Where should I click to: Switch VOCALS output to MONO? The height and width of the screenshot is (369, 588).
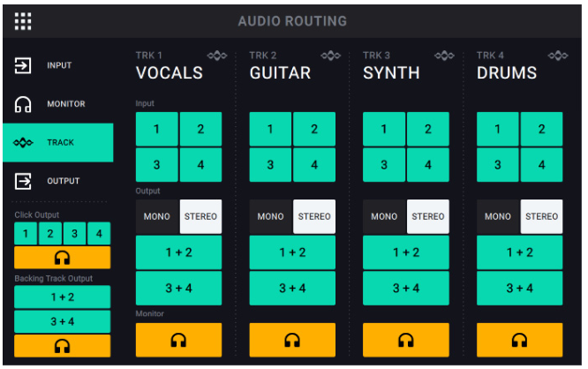[157, 216]
